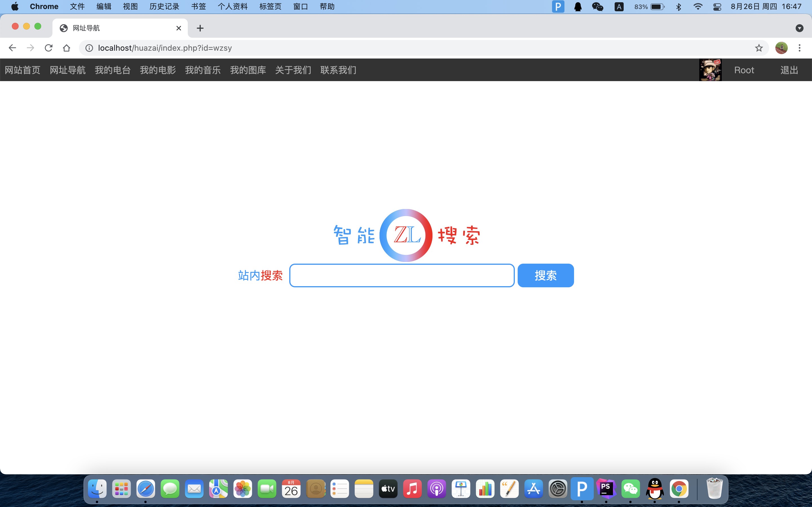Launch Photoshop from the Dock
Screen dimensions: 812x507
click(x=607, y=489)
